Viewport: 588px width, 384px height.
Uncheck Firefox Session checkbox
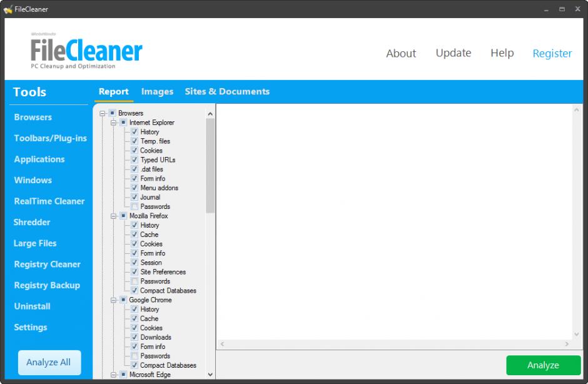point(134,263)
